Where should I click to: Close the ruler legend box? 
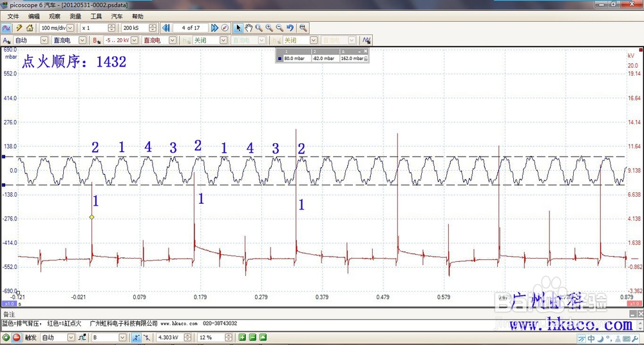[366, 52]
